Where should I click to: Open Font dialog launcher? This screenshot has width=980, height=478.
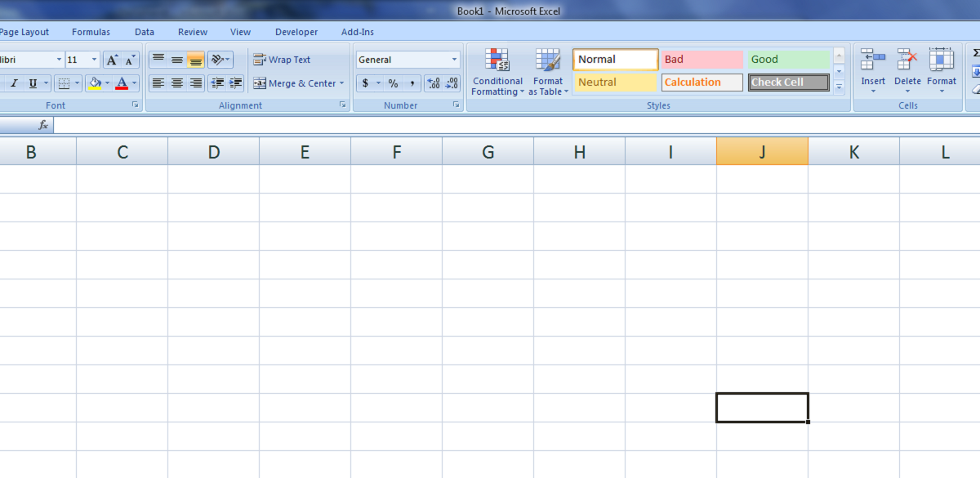(x=135, y=105)
